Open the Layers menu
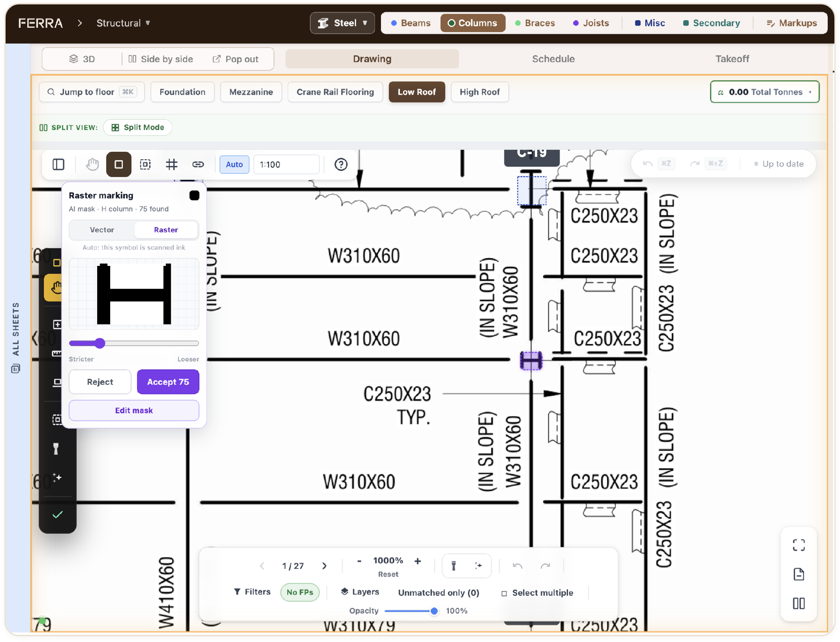840x642 pixels. coord(360,592)
